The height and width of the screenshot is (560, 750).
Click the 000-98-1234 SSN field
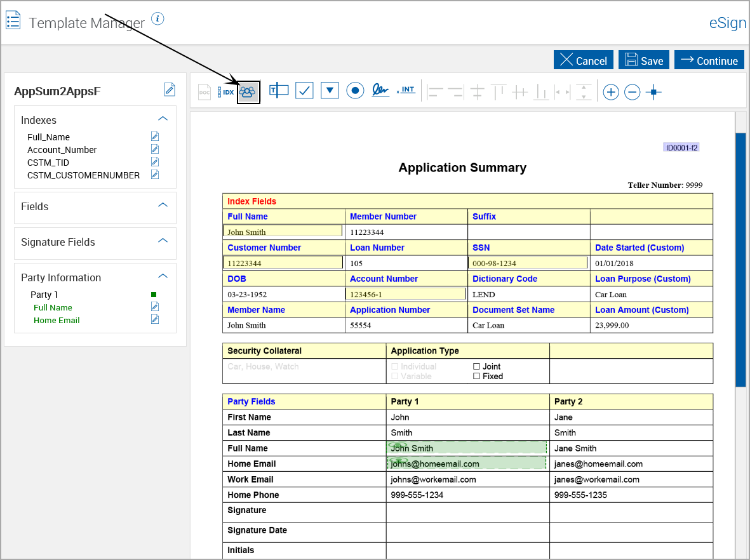point(528,262)
